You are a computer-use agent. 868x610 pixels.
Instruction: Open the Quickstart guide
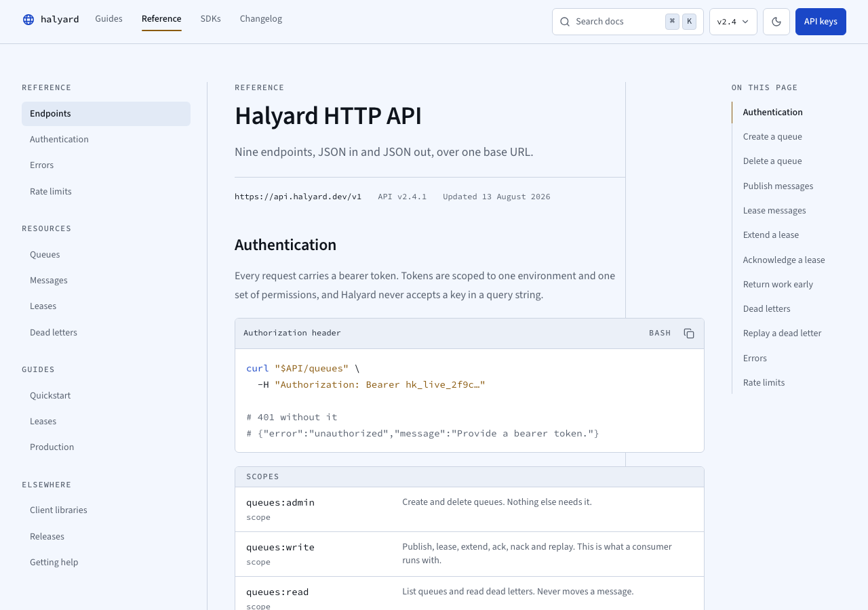[106, 396]
